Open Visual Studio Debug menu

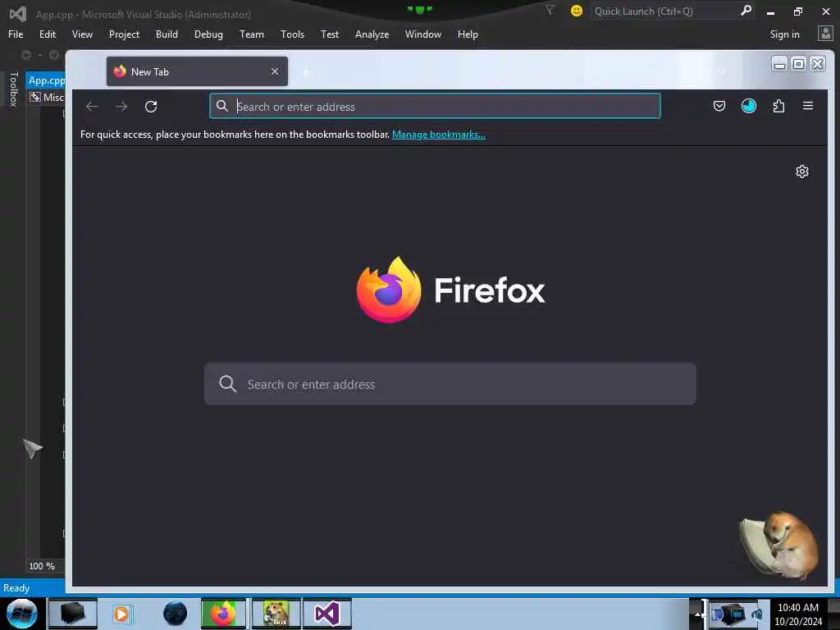point(208,34)
